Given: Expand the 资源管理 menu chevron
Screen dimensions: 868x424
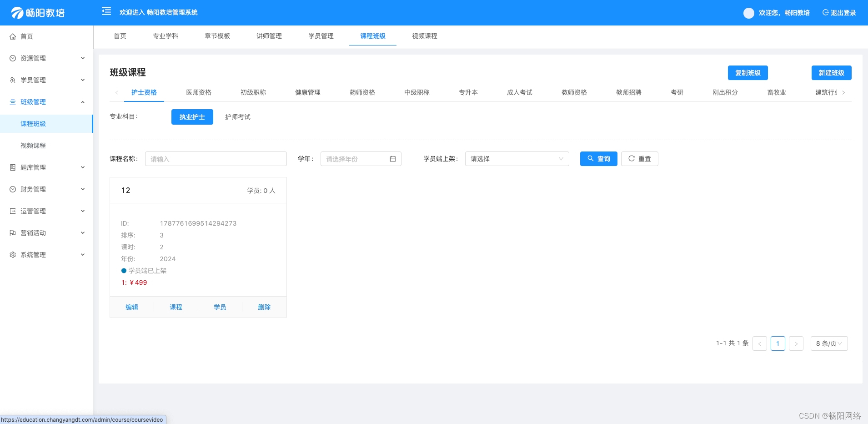Looking at the screenshot, I should tap(83, 58).
